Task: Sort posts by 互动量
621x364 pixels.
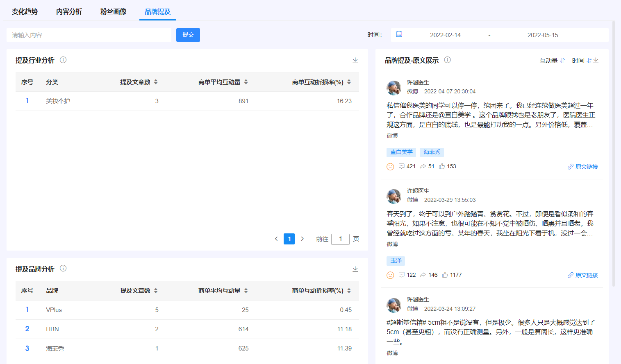Action: 553,60
